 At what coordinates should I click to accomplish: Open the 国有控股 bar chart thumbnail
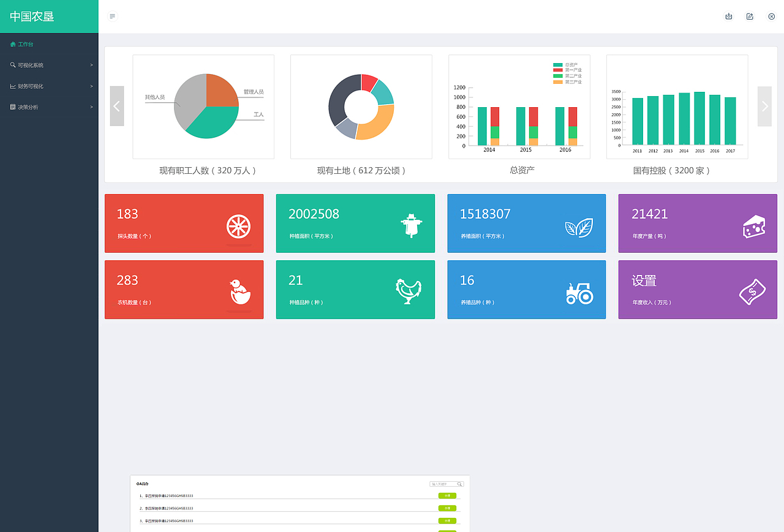(677, 107)
